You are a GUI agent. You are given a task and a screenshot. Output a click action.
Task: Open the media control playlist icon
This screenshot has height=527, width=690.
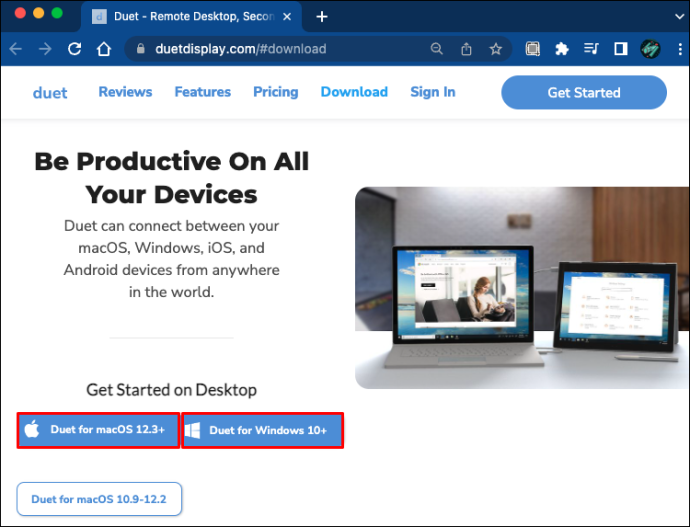point(591,48)
